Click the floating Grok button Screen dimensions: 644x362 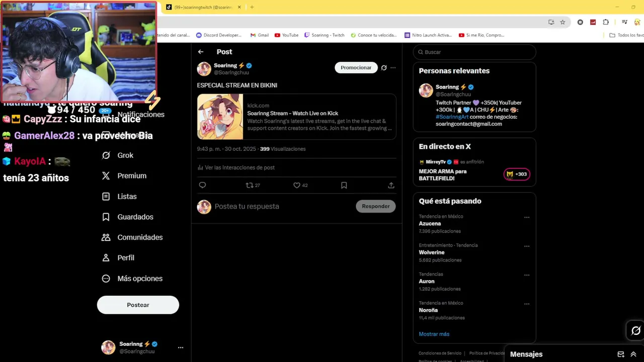click(636, 330)
